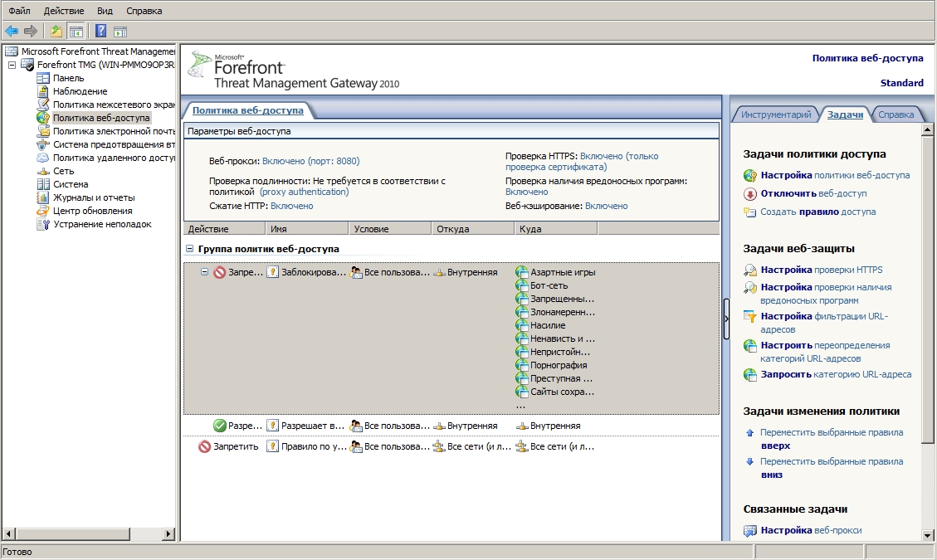
Task: Open Настройка проверки наличия вредоносных программ task
Action: pyautogui.click(x=826, y=294)
